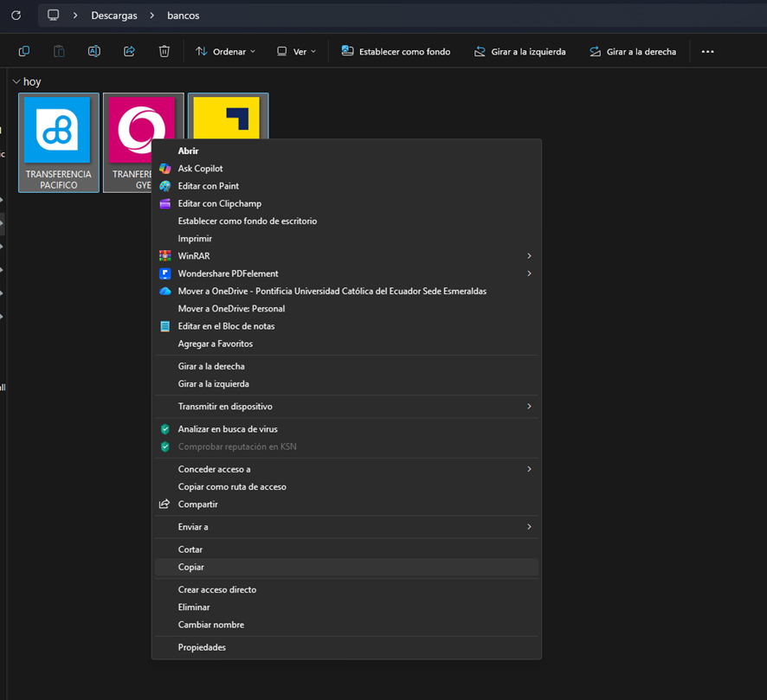Click the refresh icon in the address bar
This screenshot has height=700, width=767.
pyautogui.click(x=16, y=16)
